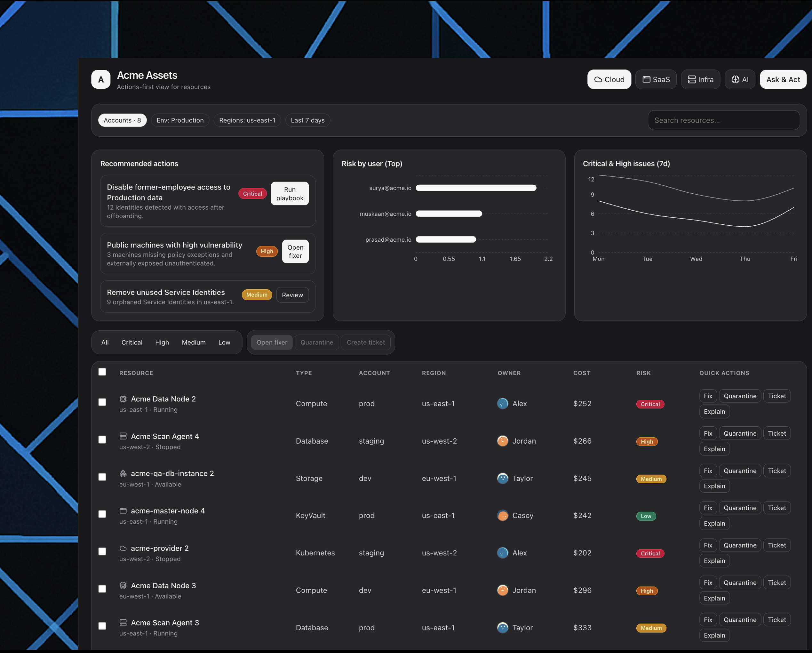
Task: Click the Run playbook button
Action: [x=290, y=194]
